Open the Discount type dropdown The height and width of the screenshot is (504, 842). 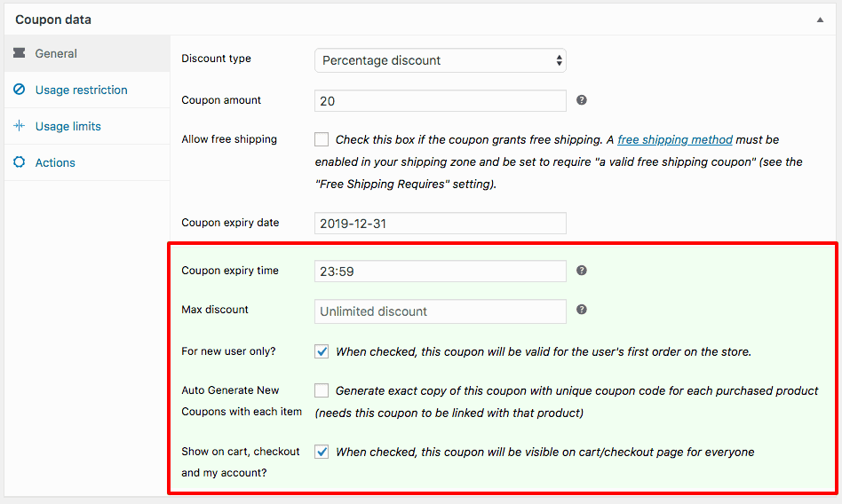(x=441, y=60)
